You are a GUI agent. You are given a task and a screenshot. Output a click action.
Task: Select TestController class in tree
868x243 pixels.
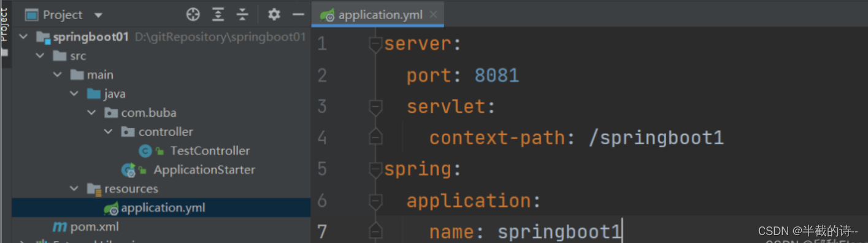[210, 150]
